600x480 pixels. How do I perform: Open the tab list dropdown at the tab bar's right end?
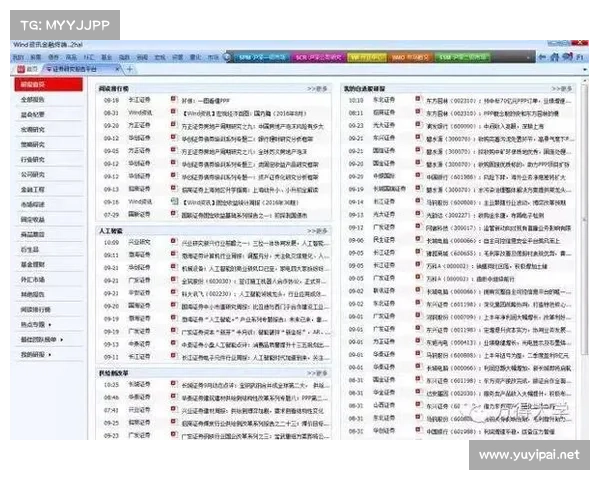(x=585, y=70)
